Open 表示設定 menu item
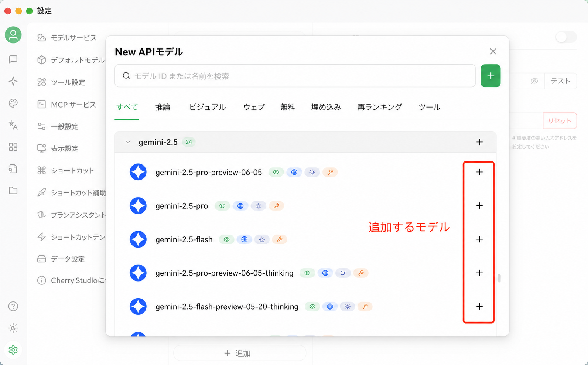This screenshot has width=588, height=365. coord(58,148)
